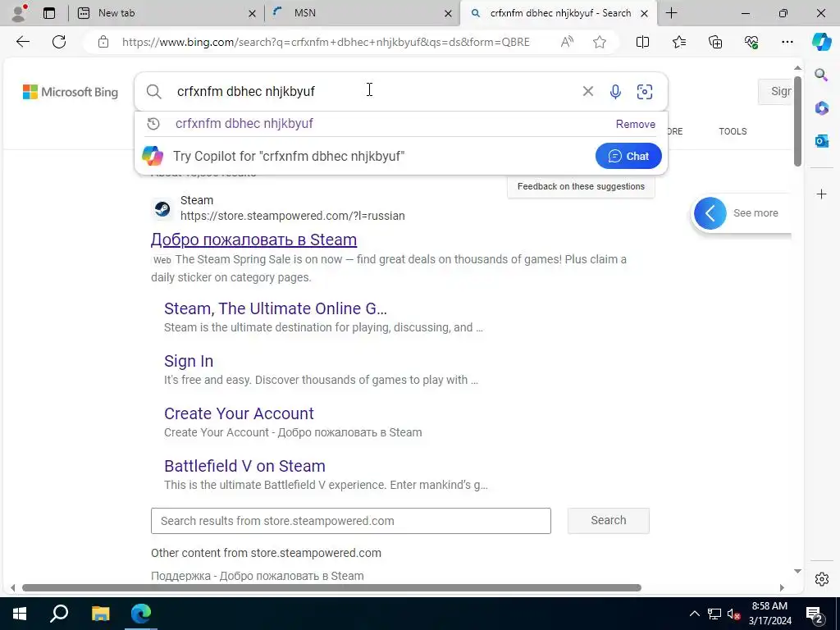View site info via the address bar lock icon
This screenshot has width=840, height=630.
click(103, 42)
